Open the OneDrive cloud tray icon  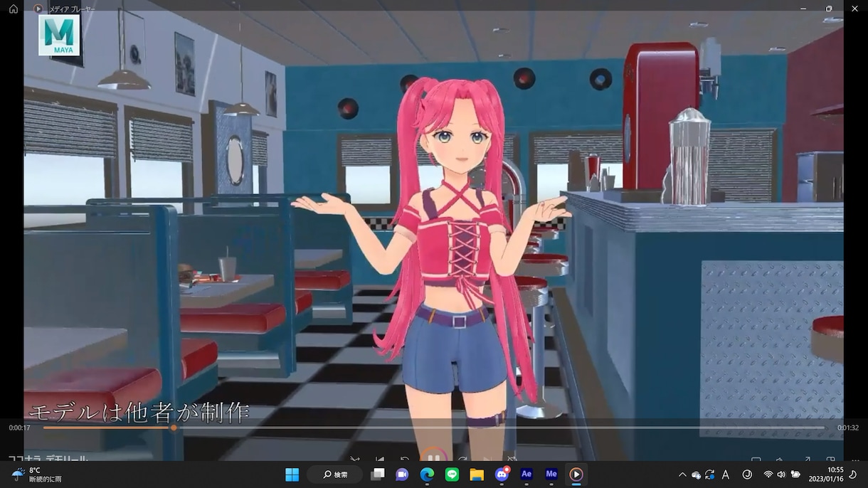[x=696, y=474]
